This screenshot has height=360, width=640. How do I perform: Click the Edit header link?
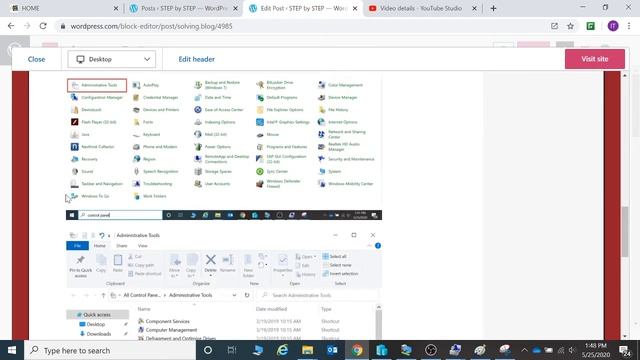pos(196,59)
